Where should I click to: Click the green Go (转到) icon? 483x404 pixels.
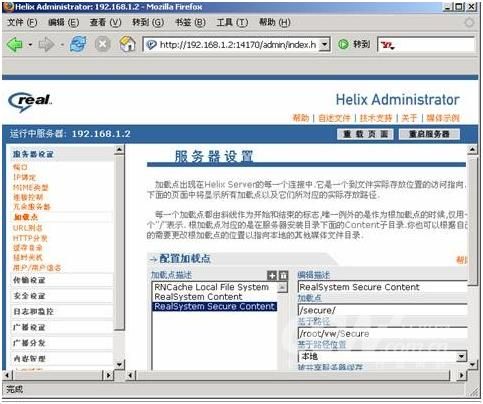343,44
